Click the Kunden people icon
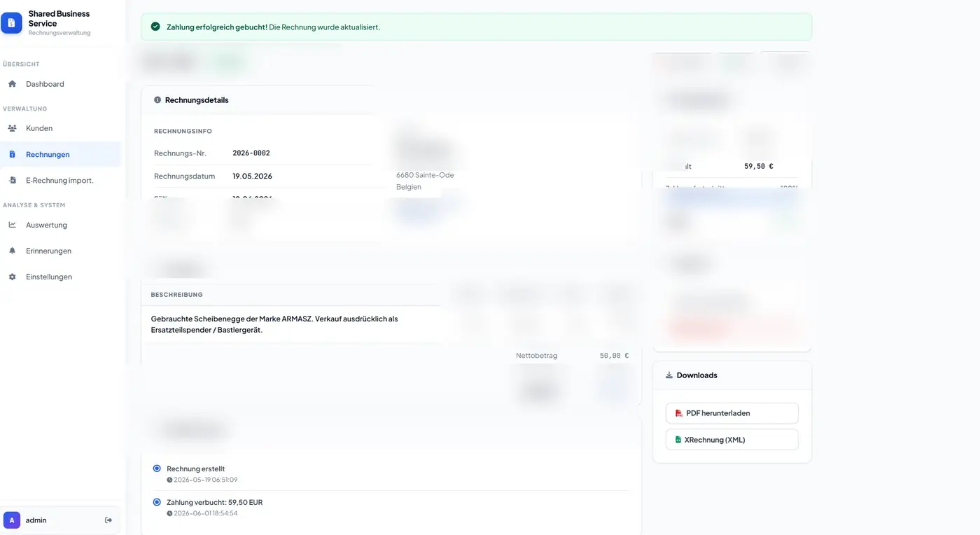Viewport: 980px width, 535px height. 12,128
